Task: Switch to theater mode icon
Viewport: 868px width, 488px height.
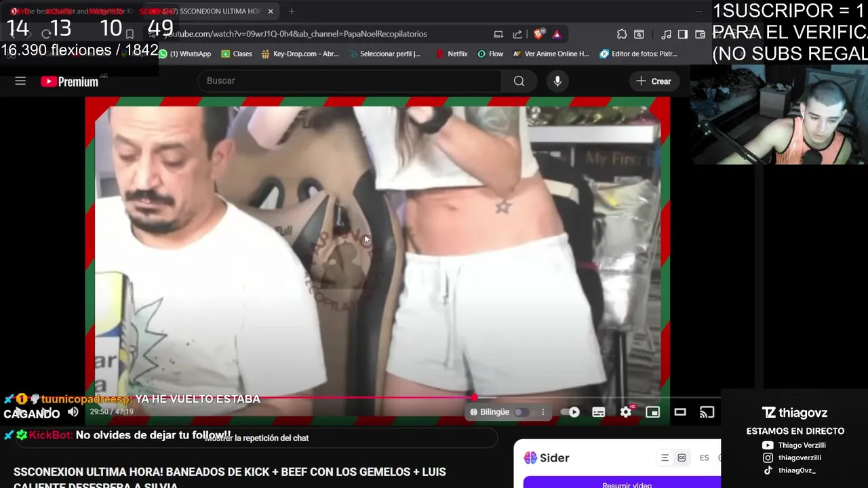Action: [680, 412]
